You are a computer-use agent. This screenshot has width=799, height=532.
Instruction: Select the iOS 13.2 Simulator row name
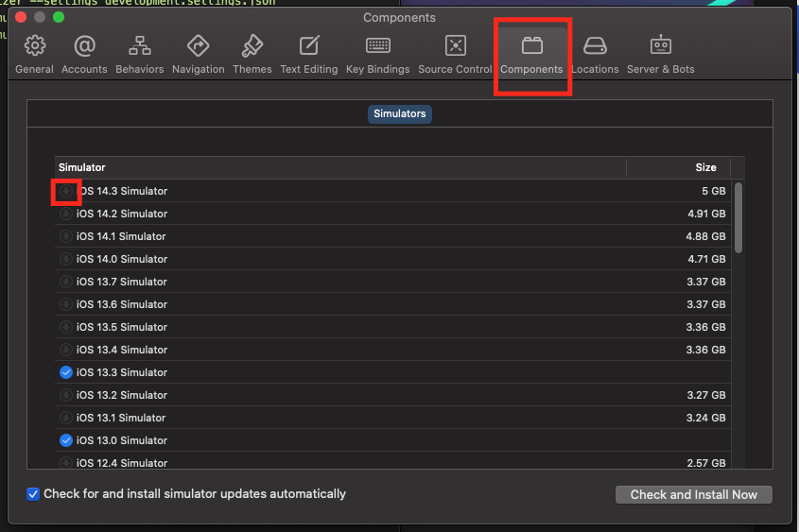pos(122,395)
